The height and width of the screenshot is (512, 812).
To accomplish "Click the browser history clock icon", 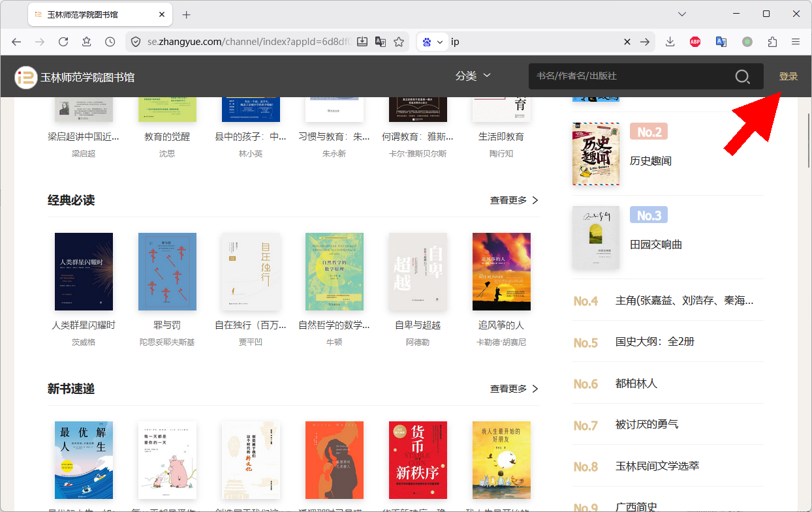I will pos(110,42).
